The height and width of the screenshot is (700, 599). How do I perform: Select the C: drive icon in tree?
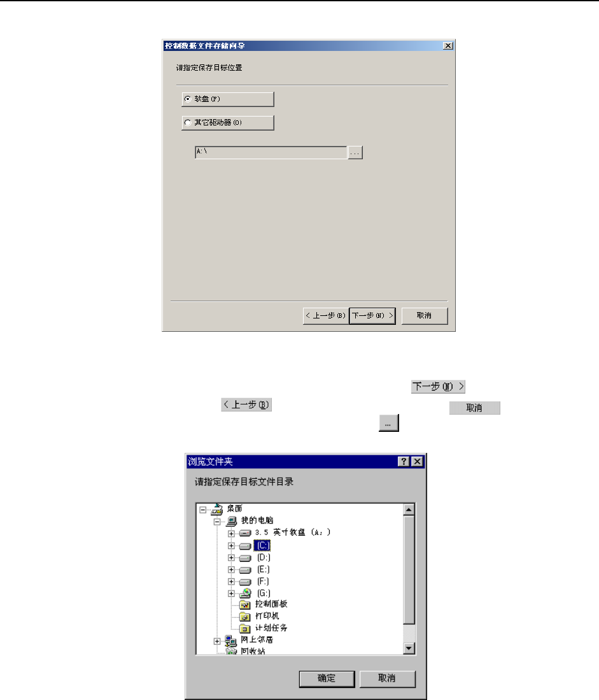(245, 546)
